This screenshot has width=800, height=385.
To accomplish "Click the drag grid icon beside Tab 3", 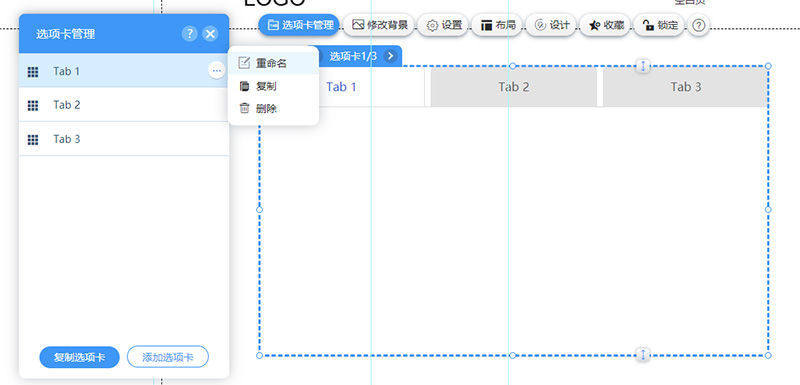I will click(x=33, y=140).
